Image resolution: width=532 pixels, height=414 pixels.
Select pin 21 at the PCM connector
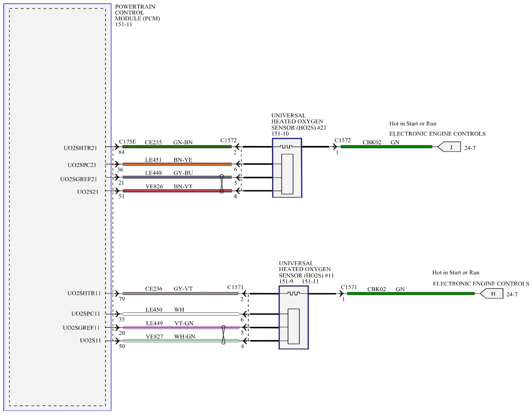click(121, 183)
